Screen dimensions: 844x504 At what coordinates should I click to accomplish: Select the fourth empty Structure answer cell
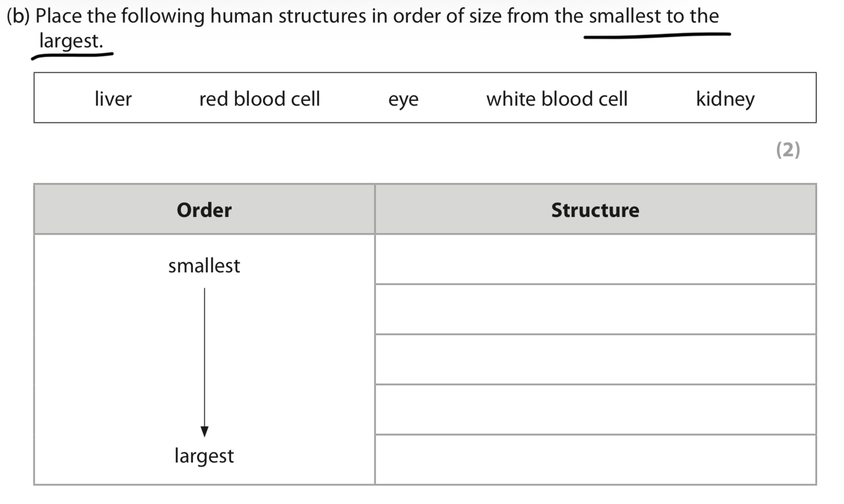595,409
